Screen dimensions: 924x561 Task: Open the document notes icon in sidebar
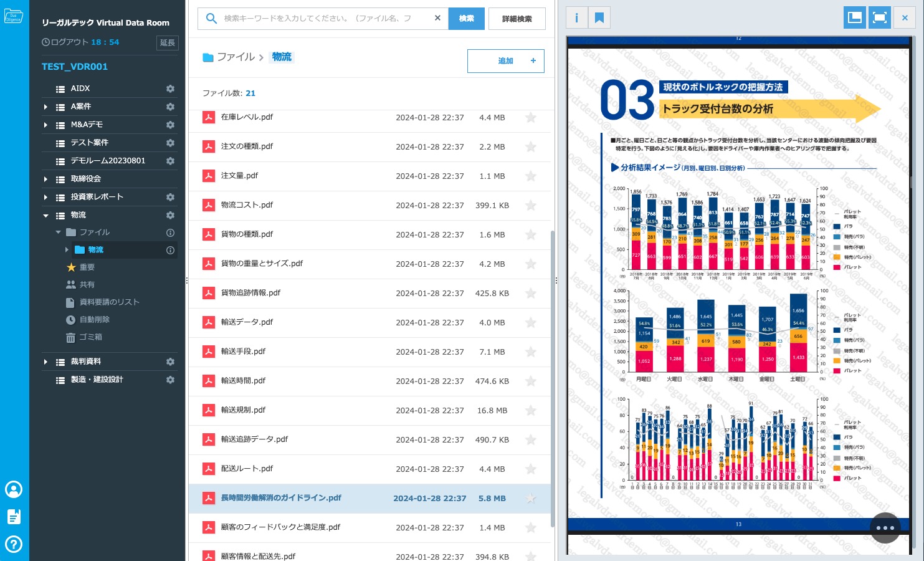pos(14,517)
